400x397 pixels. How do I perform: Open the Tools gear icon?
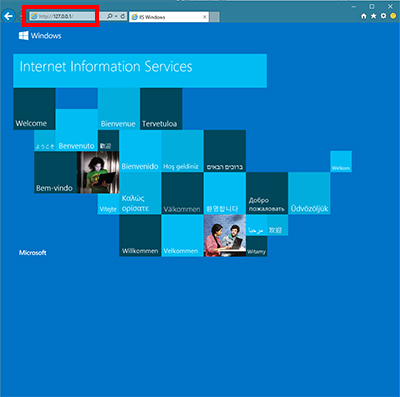click(x=384, y=16)
